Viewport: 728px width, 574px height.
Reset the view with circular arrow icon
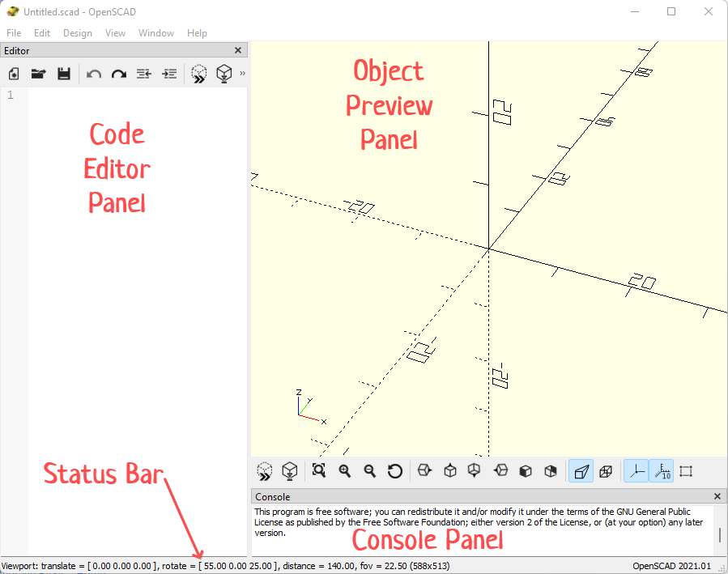pyautogui.click(x=394, y=471)
